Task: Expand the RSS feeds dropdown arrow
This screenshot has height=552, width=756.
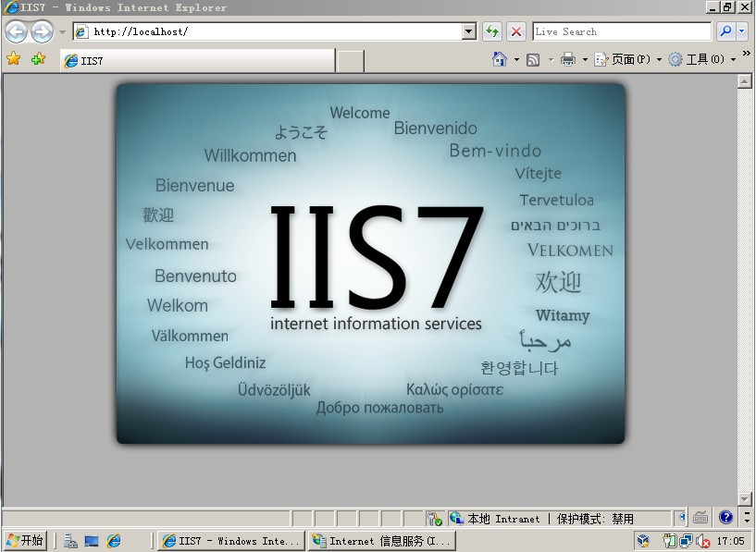Action: (551, 60)
